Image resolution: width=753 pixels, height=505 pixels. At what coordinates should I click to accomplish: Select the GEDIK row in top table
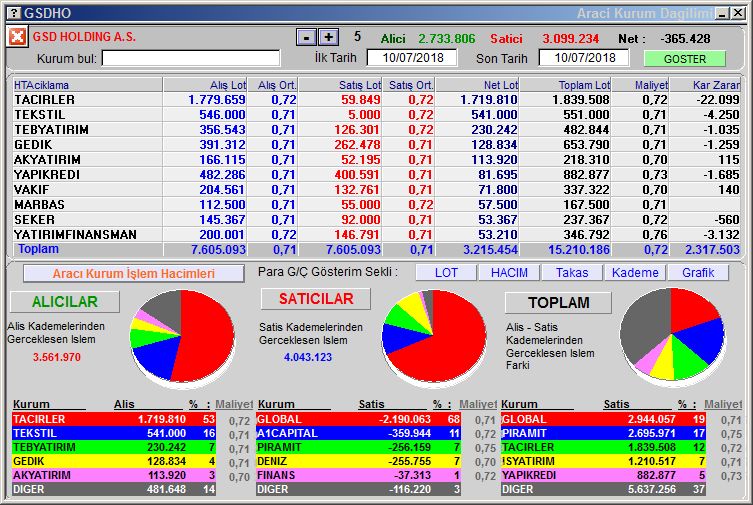377,144
